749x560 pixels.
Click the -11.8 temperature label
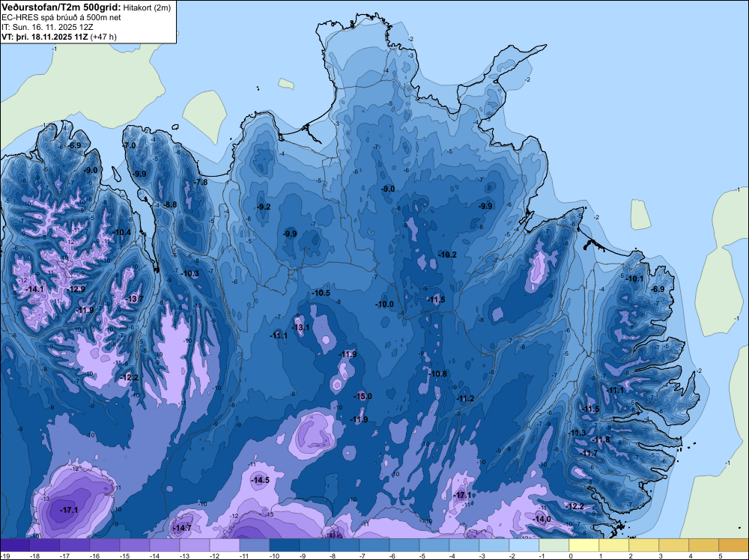coord(601,439)
